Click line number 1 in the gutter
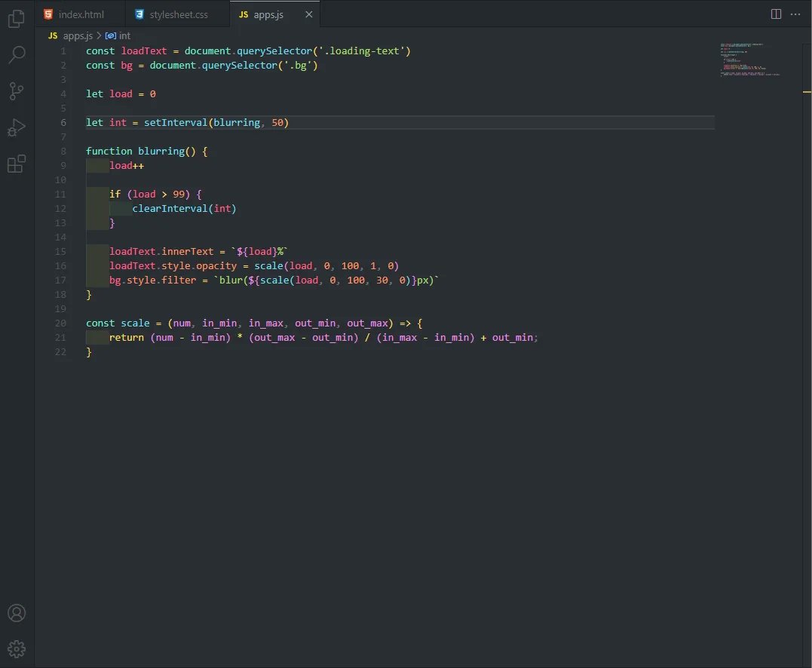This screenshot has width=812, height=668. [x=63, y=51]
